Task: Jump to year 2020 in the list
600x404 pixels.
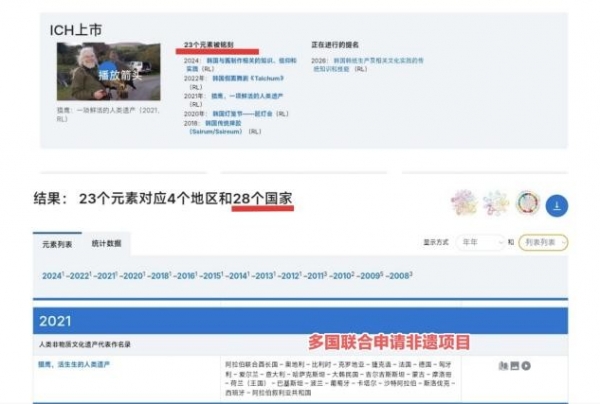Action: click(134, 276)
